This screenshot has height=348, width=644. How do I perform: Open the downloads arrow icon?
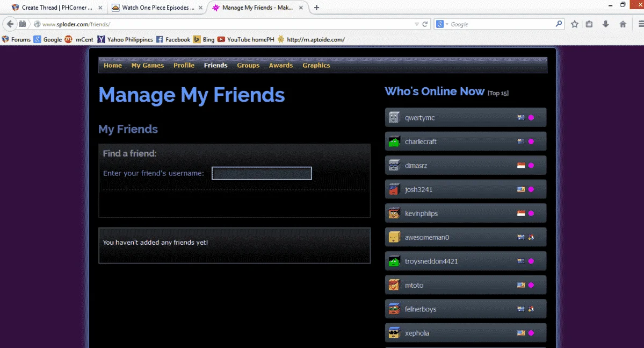[605, 24]
